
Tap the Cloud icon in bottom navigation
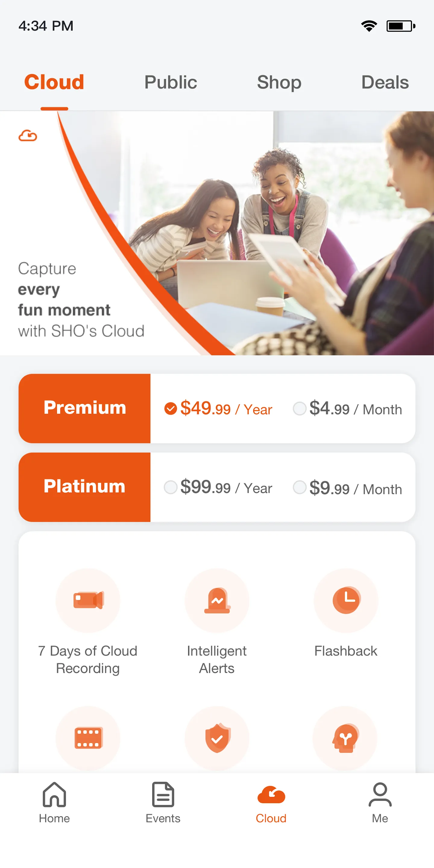(x=271, y=794)
